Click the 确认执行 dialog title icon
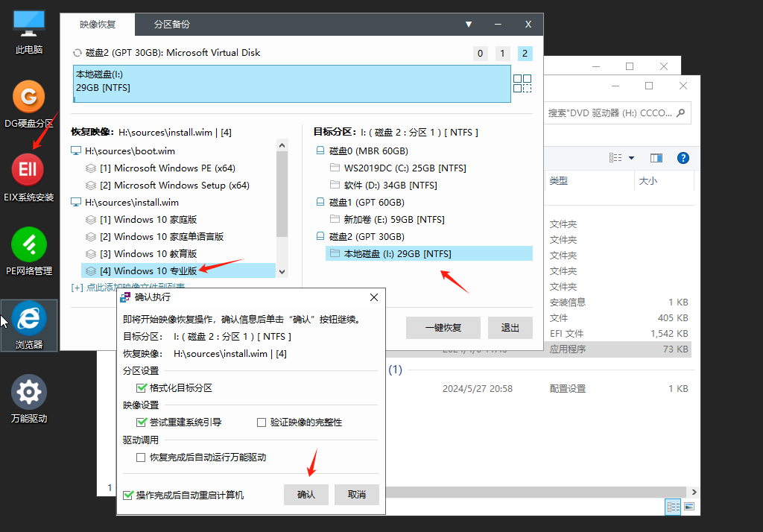Screen dimensions: 763x532 click(x=125, y=297)
